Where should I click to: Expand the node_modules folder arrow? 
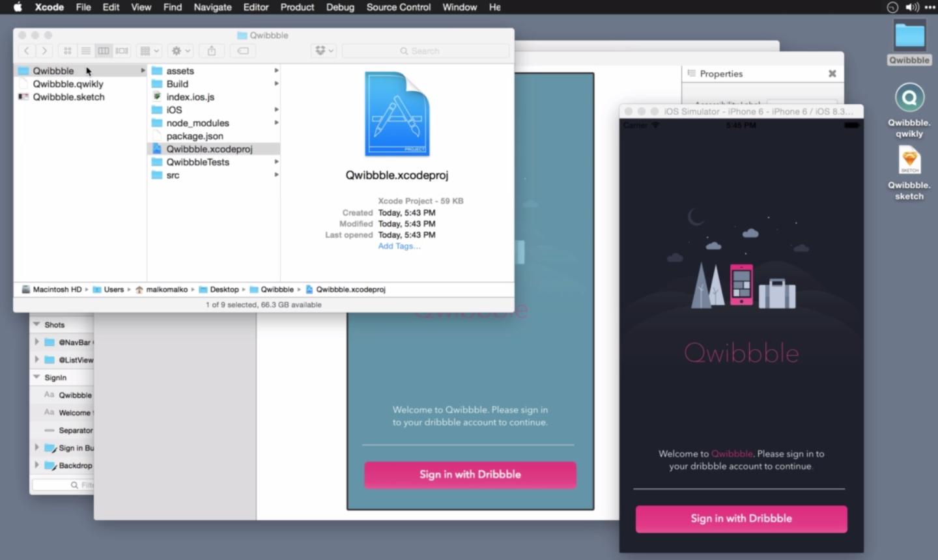tap(276, 123)
